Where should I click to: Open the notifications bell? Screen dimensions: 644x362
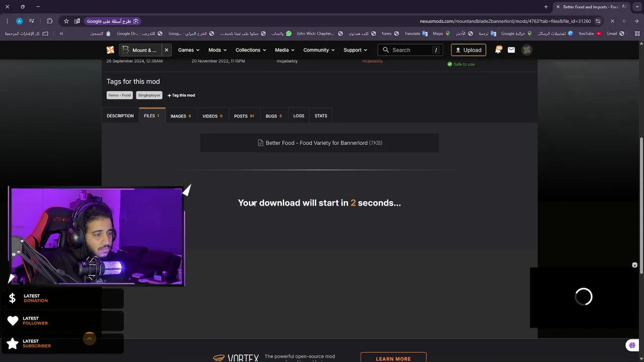[498, 50]
